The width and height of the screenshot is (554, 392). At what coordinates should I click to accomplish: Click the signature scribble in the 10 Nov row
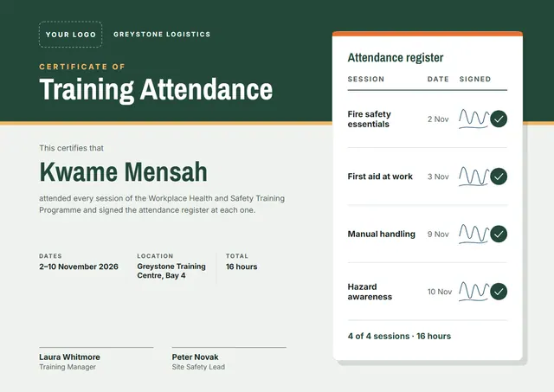point(473,292)
